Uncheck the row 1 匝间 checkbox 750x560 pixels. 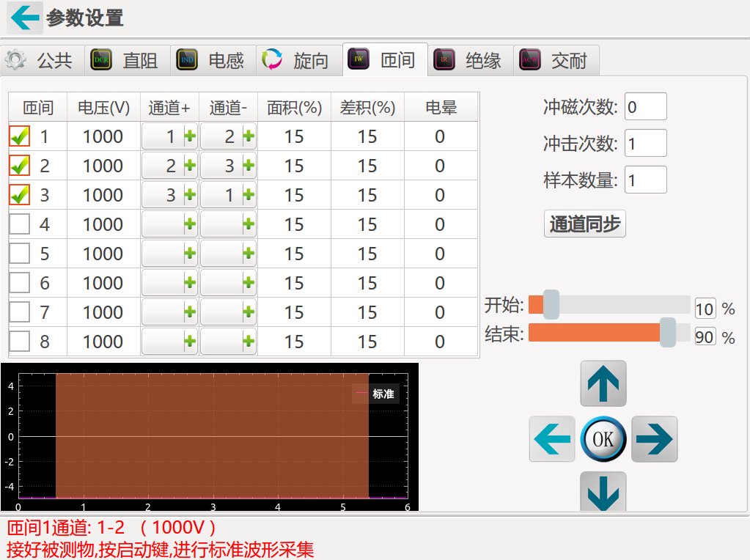pos(20,136)
